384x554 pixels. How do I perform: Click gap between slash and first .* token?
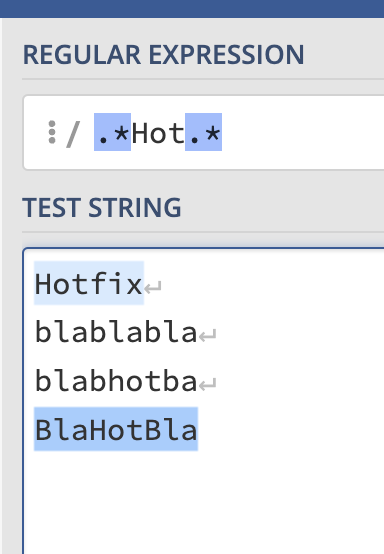pyautogui.click(x=87, y=134)
